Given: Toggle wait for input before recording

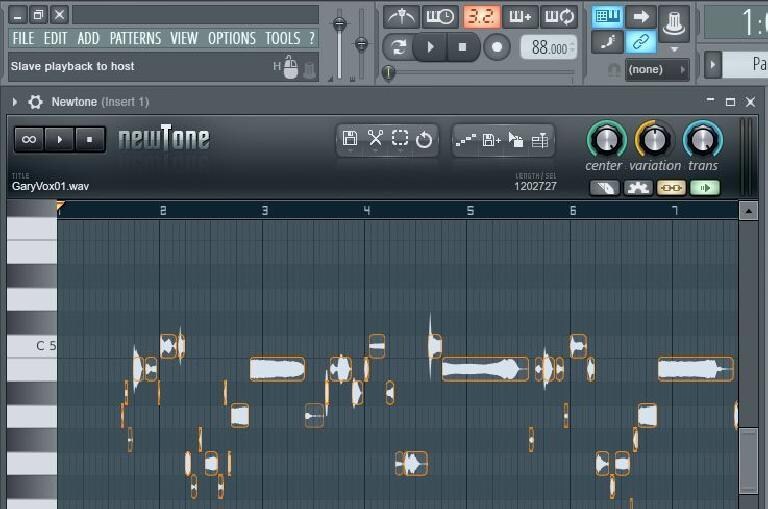Looking at the screenshot, I should [440, 17].
